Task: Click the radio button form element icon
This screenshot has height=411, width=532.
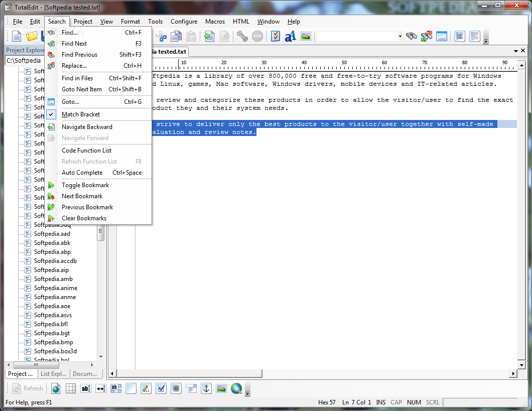Action: pyautogui.click(x=176, y=388)
